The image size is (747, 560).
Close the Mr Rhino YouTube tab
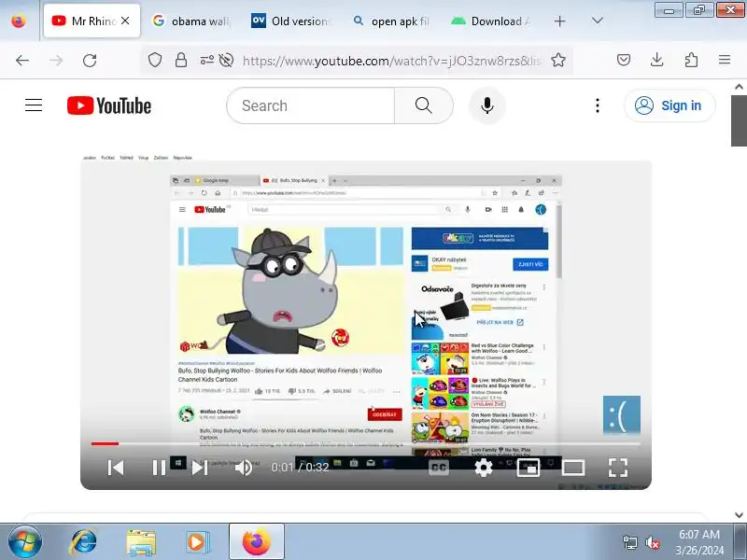pyautogui.click(x=125, y=21)
